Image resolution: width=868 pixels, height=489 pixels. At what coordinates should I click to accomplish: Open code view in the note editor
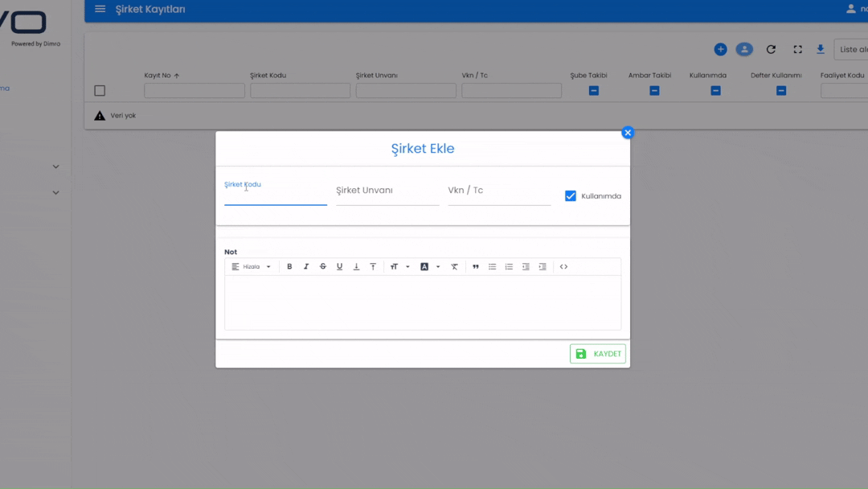point(563,267)
